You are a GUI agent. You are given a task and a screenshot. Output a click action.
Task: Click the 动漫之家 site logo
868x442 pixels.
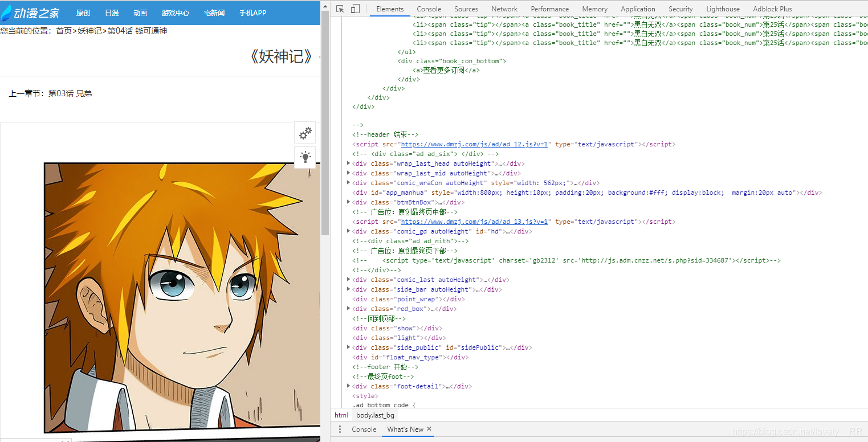click(31, 12)
